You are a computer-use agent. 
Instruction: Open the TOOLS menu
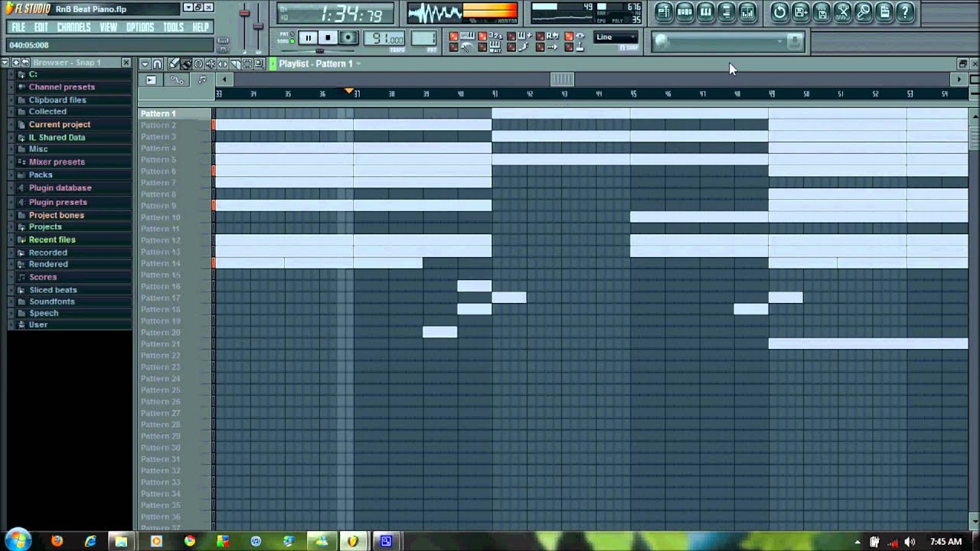coord(174,27)
